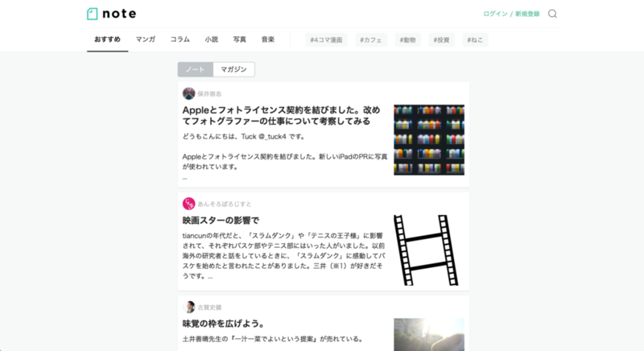The width and height of the screenshot is (644, 351).
Task: Click the excerpt starting tiancunの年代だと
Action: coord(284,256)
